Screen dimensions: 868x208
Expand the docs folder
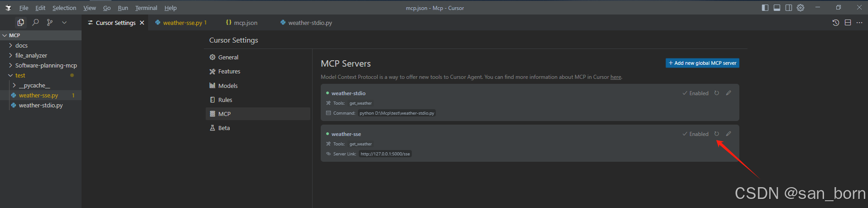(x=41, y=45)
